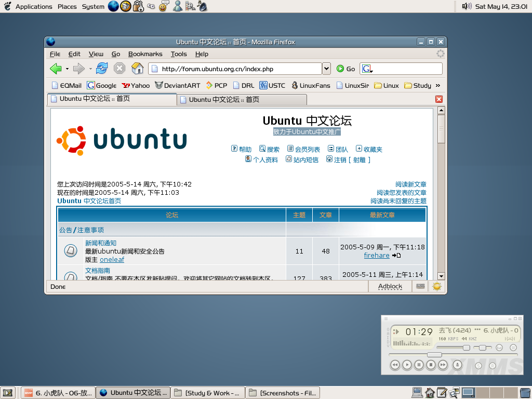The height and width of the screenshot is (399, 532).
Task: Click the address bar URL field
Action: (x=235, y=69)
